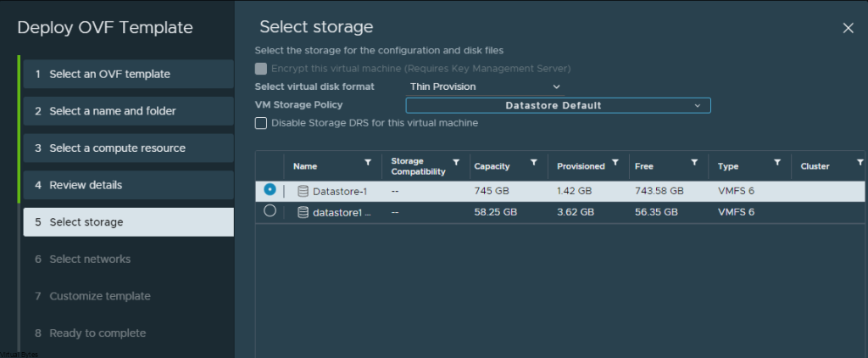The height and width of the screenshot is (358, 868).
Task: Check Disable Storage DRS for this virtual machine
Action: point(261,123)
